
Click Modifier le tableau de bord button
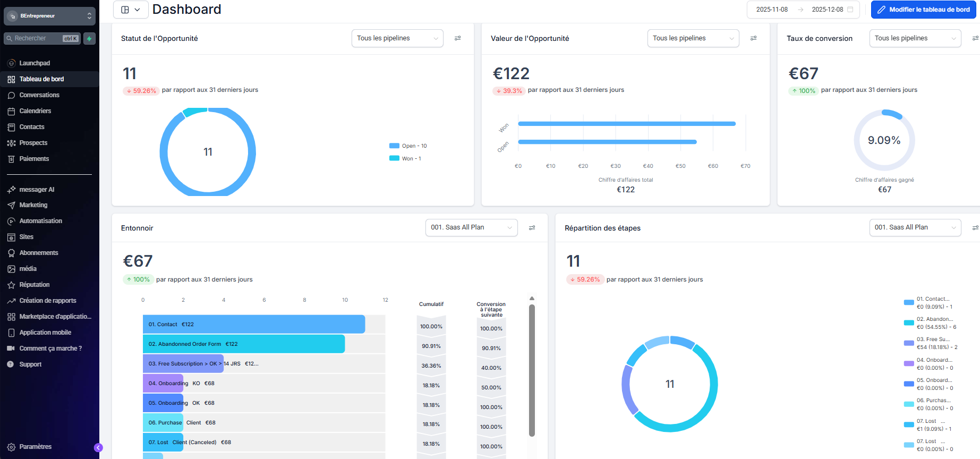923,10
